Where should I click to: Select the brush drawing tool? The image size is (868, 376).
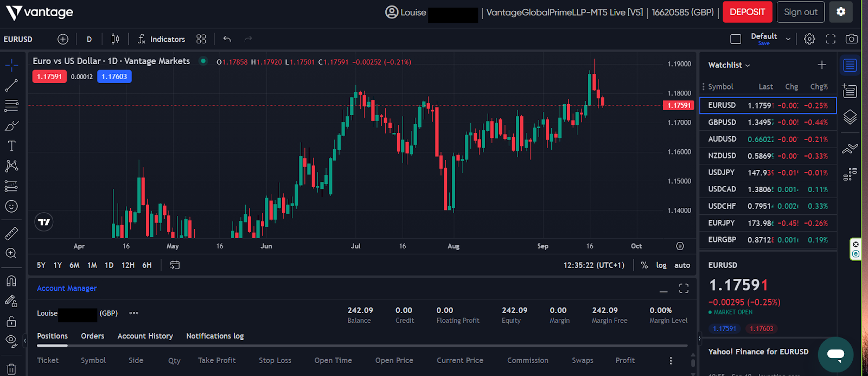click(x=11, y=126)
